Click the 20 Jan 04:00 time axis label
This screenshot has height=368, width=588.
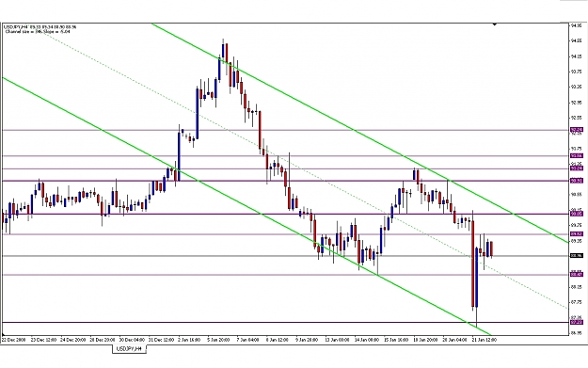click(454, 340)
